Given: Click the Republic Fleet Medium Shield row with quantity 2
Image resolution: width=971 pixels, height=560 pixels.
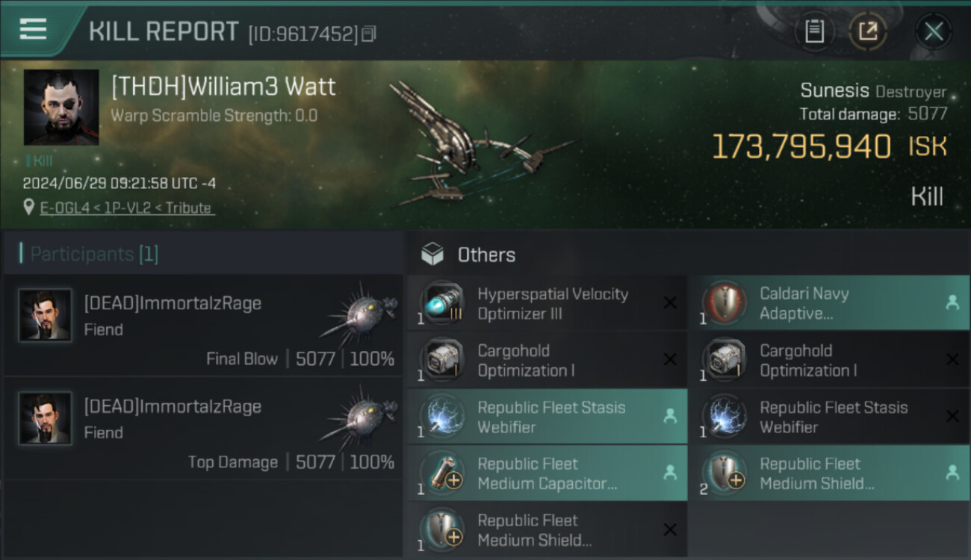Looking at the screenshot, I should [829, 473].
